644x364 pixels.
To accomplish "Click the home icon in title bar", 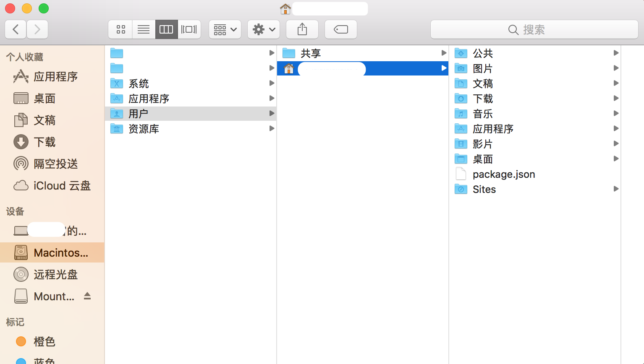I will point(285,8).
